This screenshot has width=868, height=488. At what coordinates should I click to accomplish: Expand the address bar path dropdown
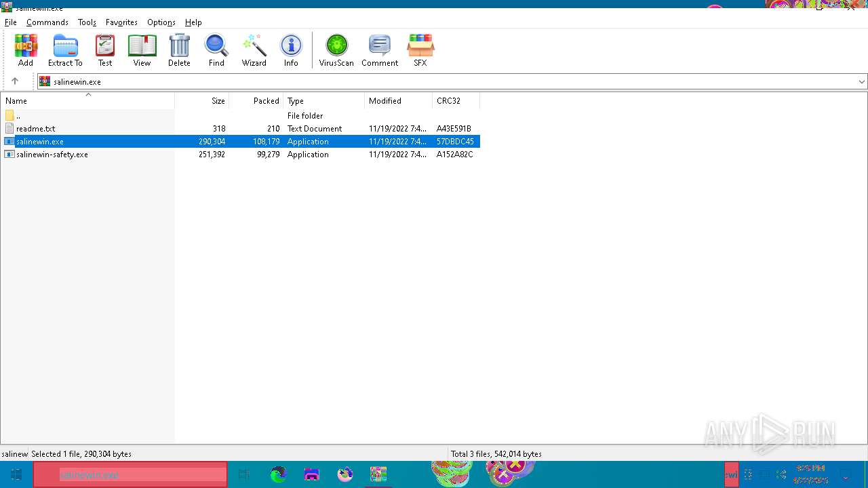tap(861, 81)
